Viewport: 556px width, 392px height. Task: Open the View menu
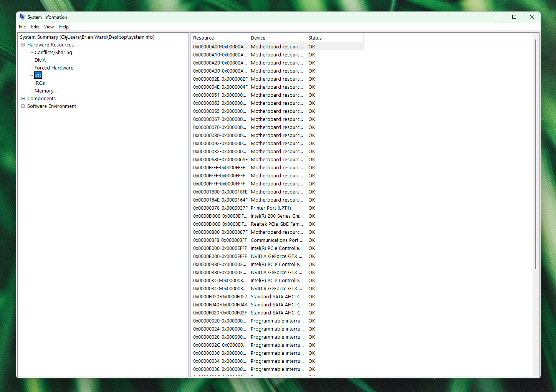(49, 27)
